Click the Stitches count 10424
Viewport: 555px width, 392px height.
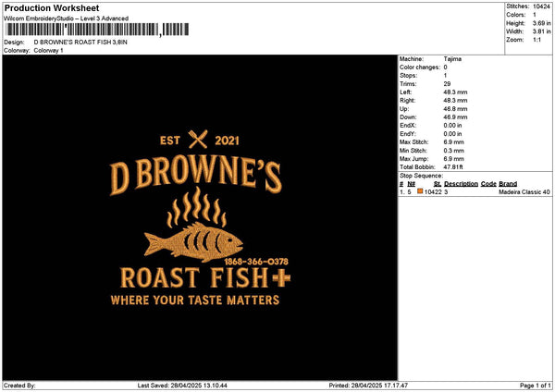(543, 8)
